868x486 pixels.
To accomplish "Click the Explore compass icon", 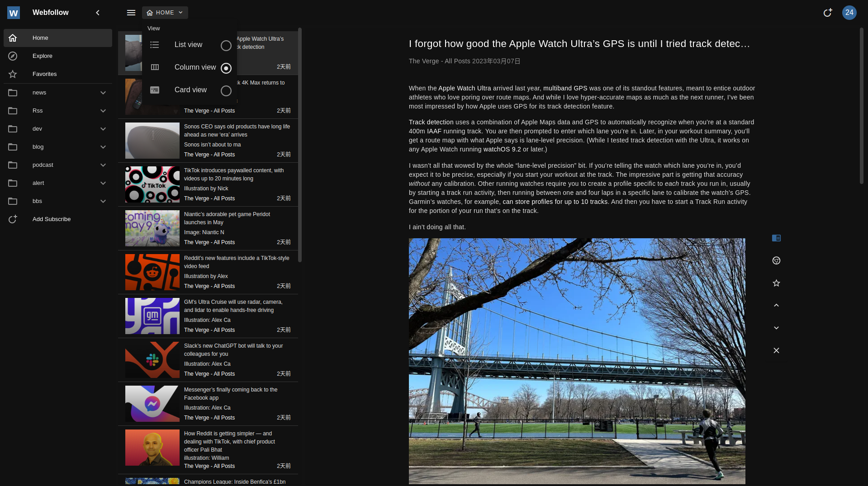I will (13, 56).
